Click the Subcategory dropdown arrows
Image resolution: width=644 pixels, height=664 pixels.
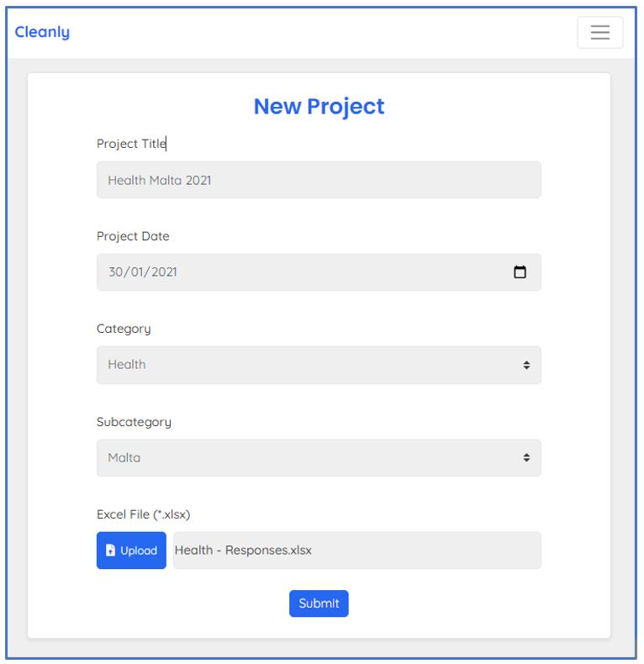[x=526, y=458]
